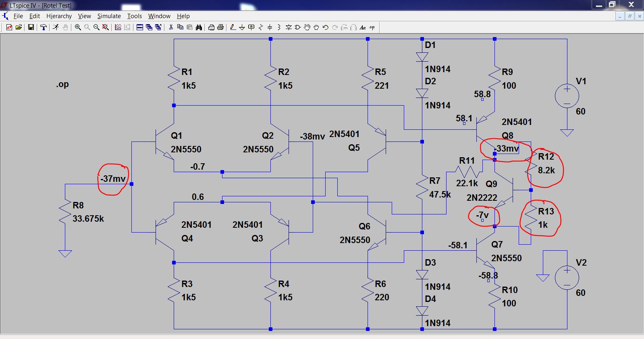Click the Undo arrow icon
Viewport: 644px width, 339px height.
pos(326,27)
